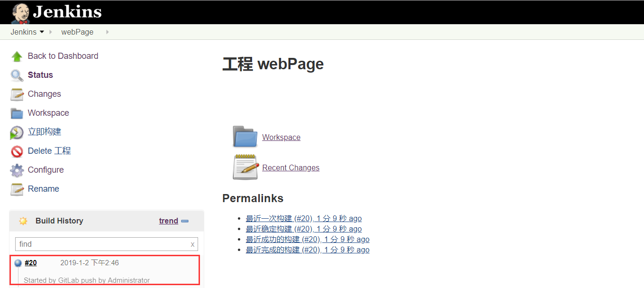Open the Status page link
Image resolution: width=644 pixels, height=288 pixels.
tap(40, 75)
